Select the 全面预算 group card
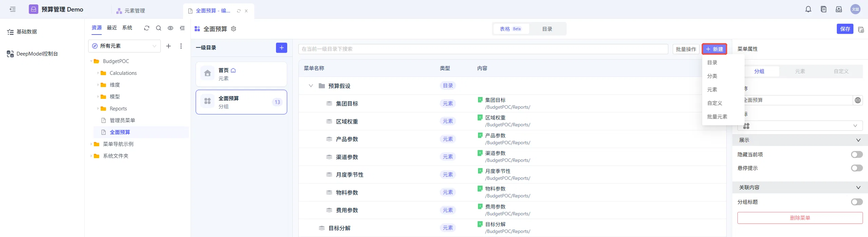The height and width of the screenshot is (237, 868). [x=241, y=102]
